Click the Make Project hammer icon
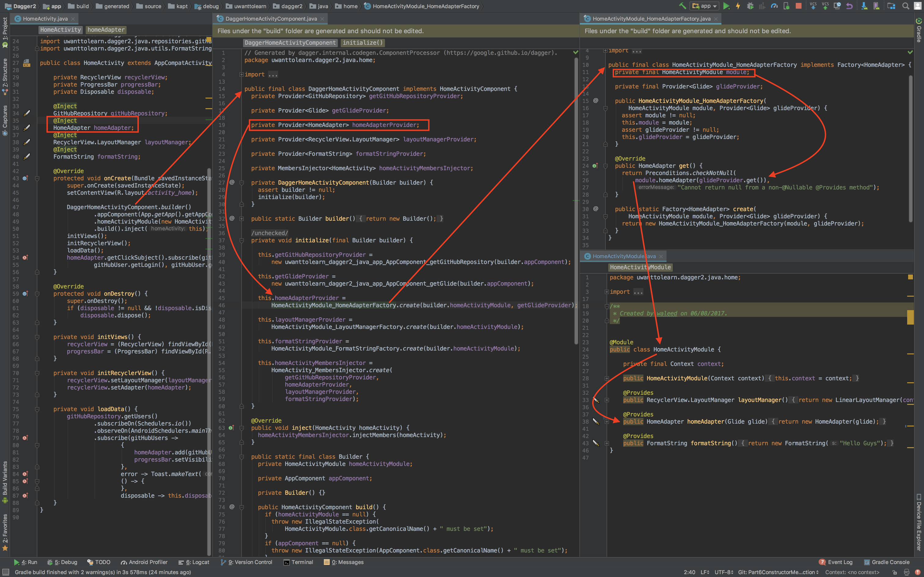Image resolution: width=924 pixels, height=577 pixels. [x=682, y=6]
